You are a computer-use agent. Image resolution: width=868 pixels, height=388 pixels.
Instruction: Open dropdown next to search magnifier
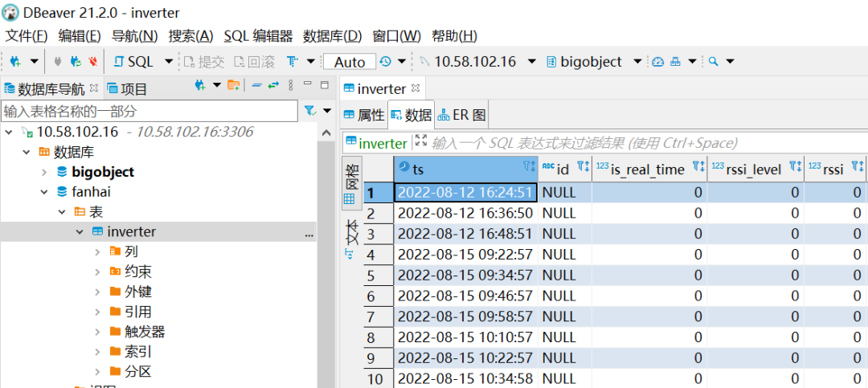730,61
